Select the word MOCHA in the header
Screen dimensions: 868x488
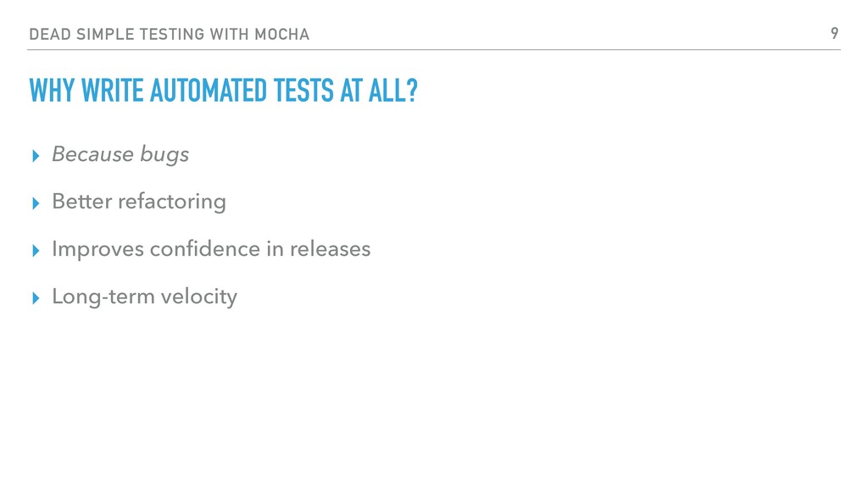click(x=281, y=34)
